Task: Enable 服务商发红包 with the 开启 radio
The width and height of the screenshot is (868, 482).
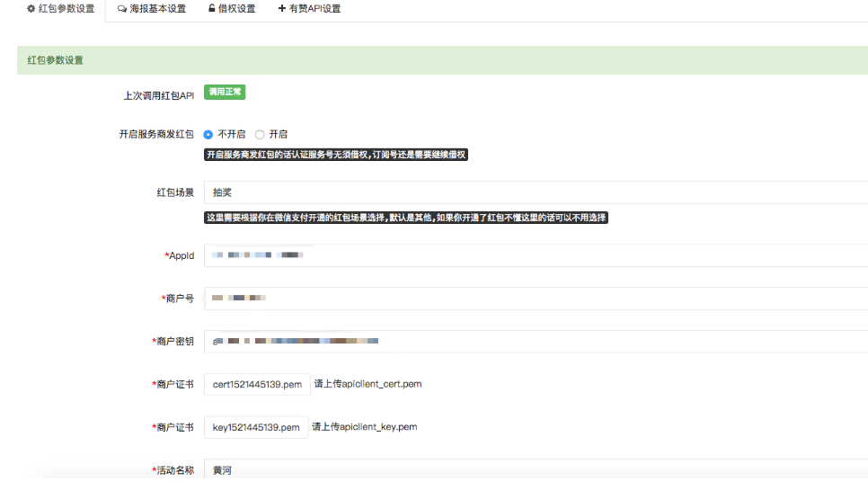Action: click(260, 134)
